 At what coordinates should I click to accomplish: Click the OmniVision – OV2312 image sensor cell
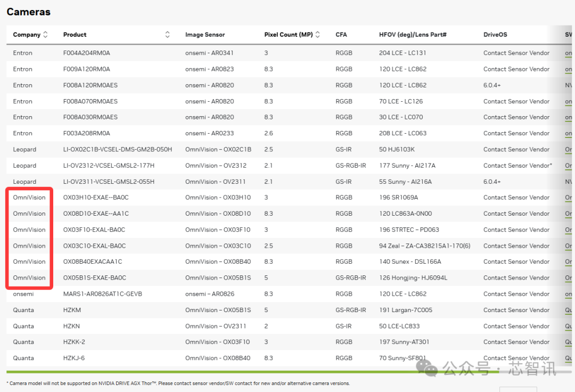[216, 166]
